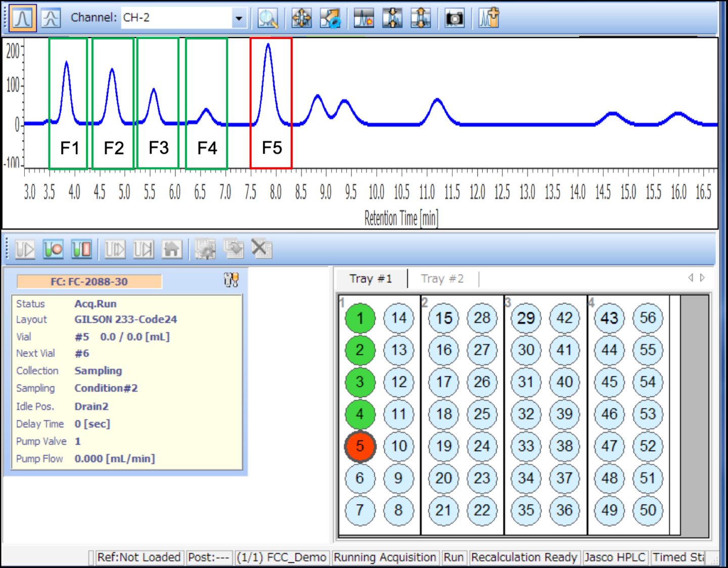Click the fraction collector home icon
This screenshot has width=728, height=568.
pyautogui.click(x=172, y=249)
